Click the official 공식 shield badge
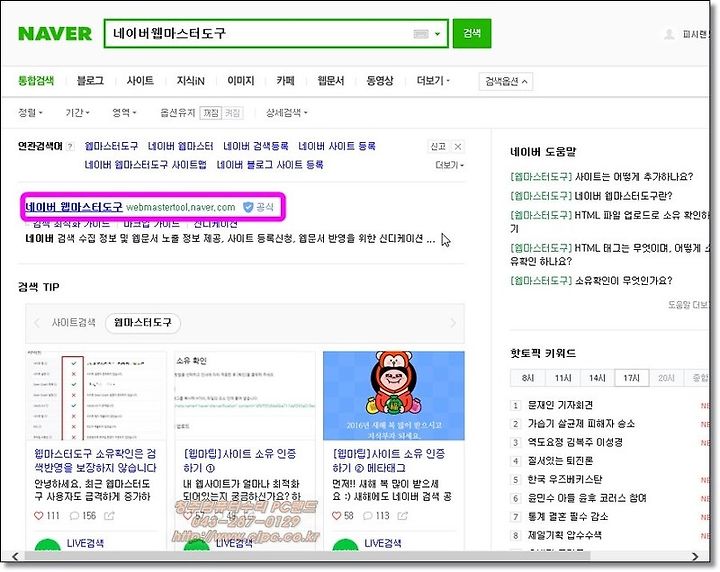The image size is (720, 572). point(258,207)
